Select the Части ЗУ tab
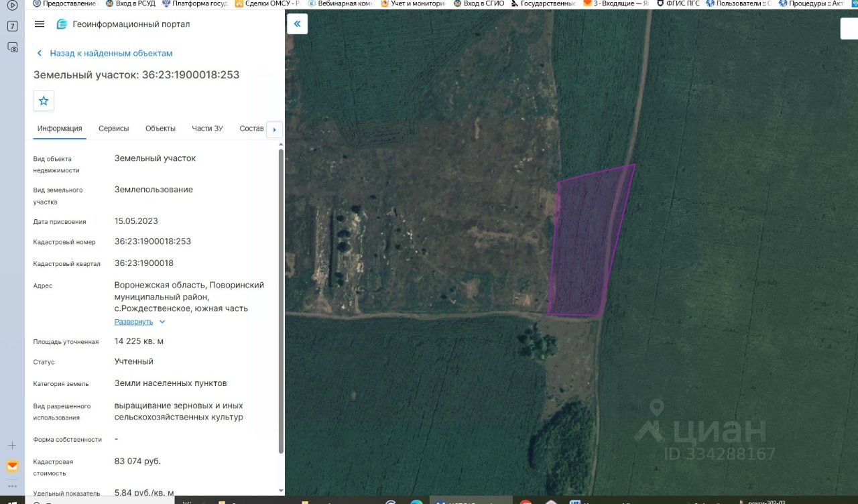This screenshot has height=504, width=858. (207, 129)
